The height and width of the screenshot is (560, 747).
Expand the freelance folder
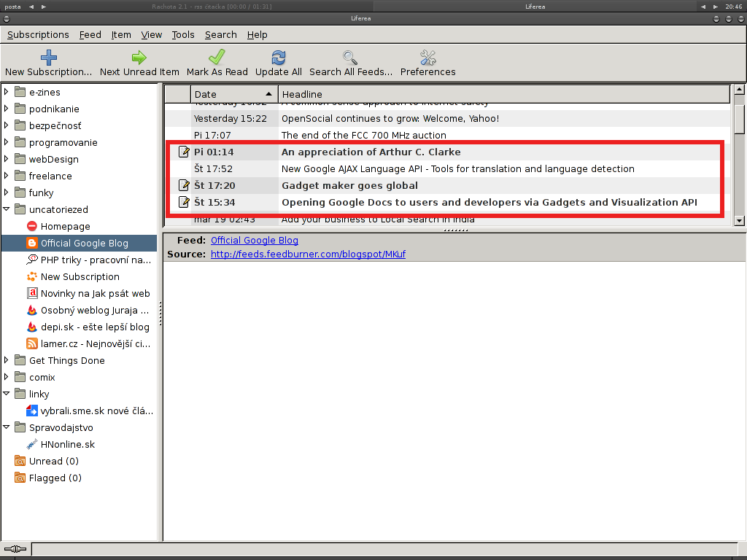[6, 175]
